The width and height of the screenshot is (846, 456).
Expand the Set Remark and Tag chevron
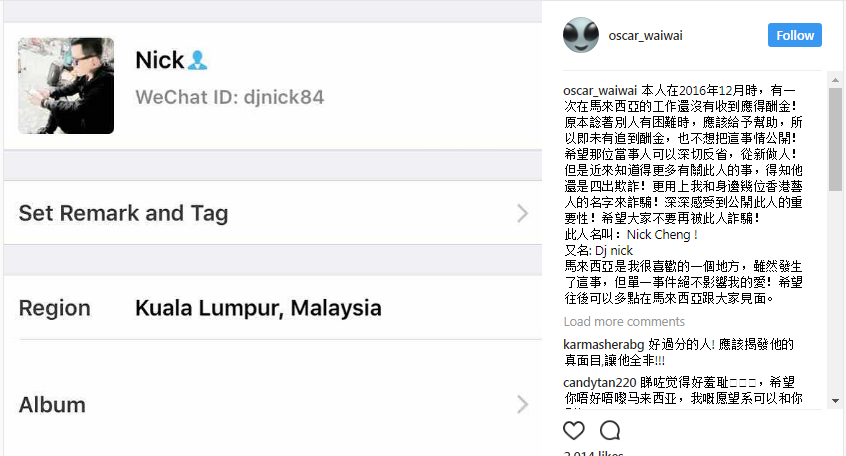click(522, 213)
